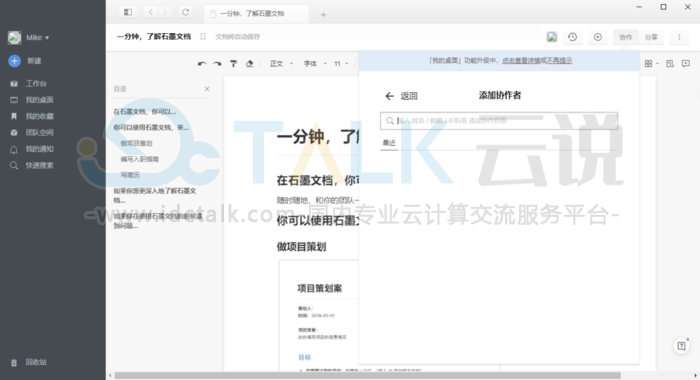Click the 项目策划案 embedded document thumbnail
Screen dimensions: 700x380
(x=319, y=315)
